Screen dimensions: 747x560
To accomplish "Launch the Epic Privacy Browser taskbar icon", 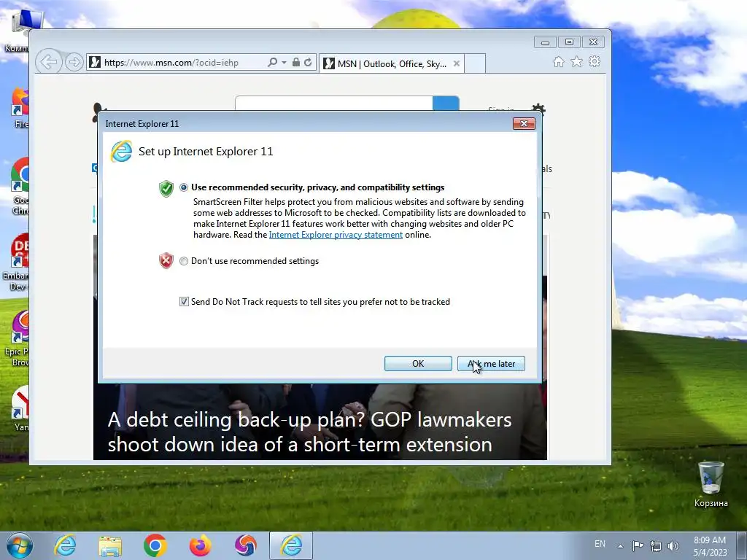I will (245, 545).
